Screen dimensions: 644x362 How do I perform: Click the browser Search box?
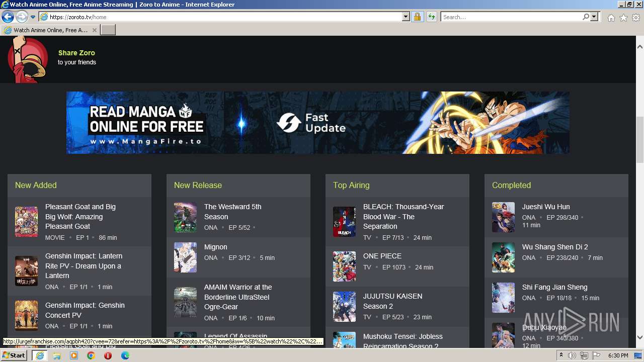(511, 17)
